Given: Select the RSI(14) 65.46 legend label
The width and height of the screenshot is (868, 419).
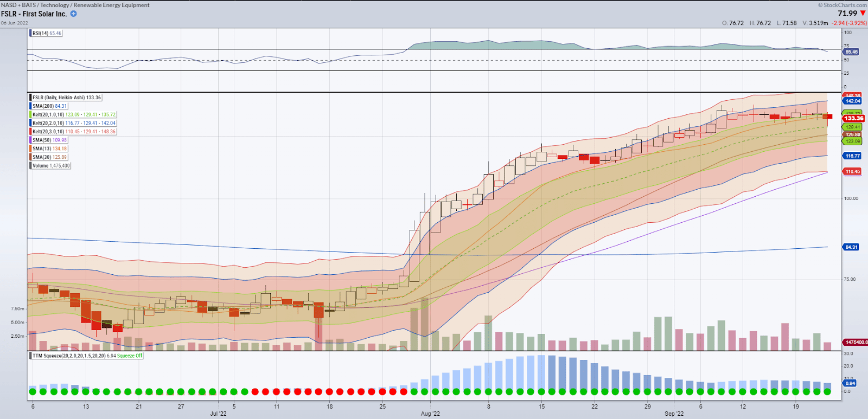Looking at the screenshot, I should pyautogui.click(x=47, y=33).
